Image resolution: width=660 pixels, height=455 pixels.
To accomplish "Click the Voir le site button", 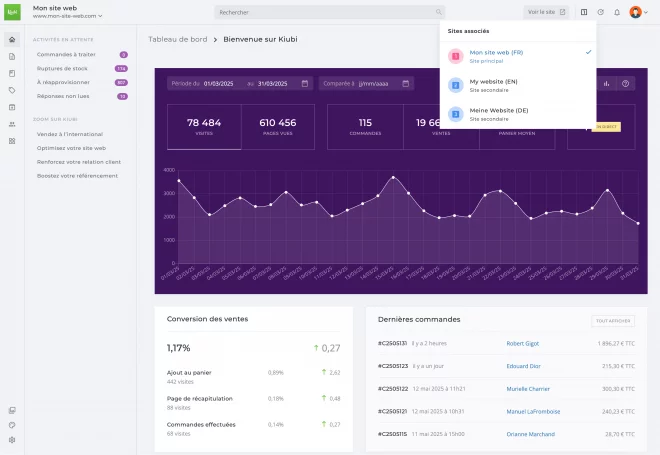I will click(x=546, y=12).
